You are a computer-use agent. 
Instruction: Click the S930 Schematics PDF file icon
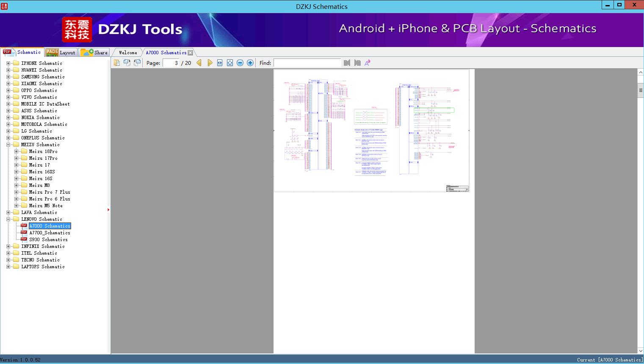point(24,239)
